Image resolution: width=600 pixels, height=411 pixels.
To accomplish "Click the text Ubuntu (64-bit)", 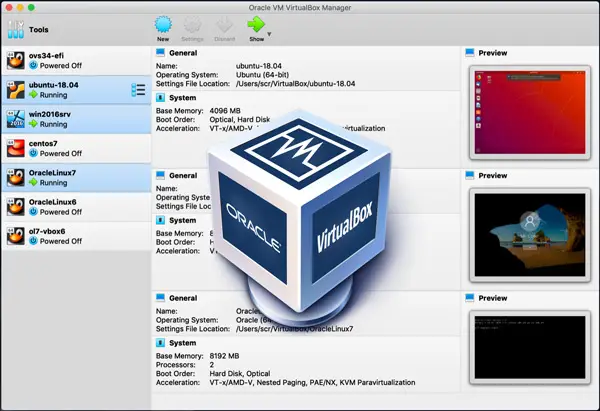I will point(262,75).
